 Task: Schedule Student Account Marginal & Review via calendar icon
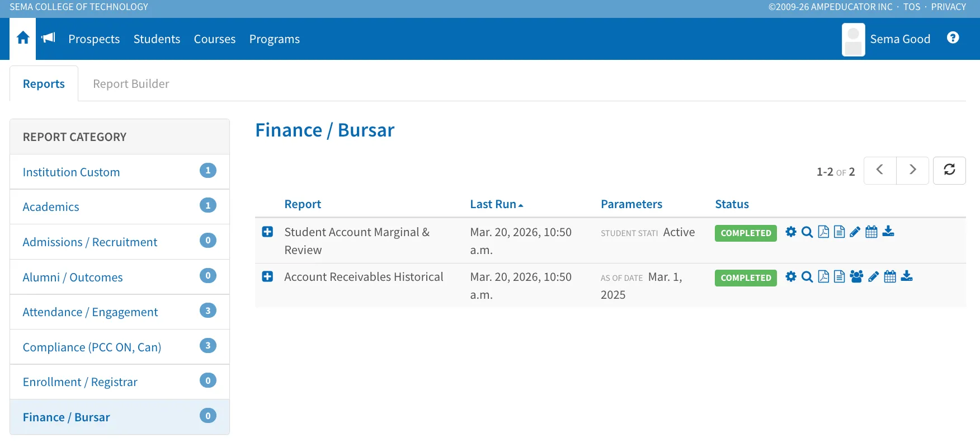[x=871, y=232]
